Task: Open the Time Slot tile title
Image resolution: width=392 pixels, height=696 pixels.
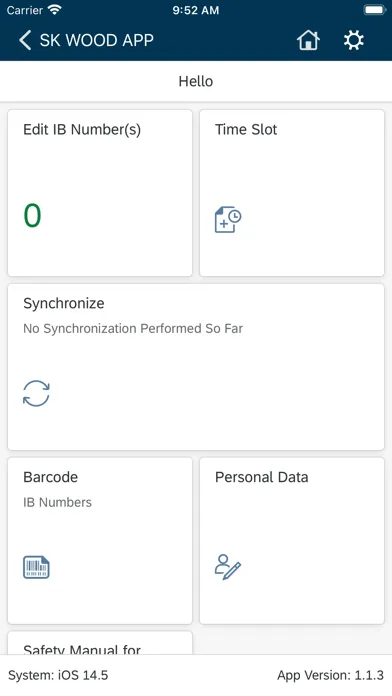Action: click(246, 130)
